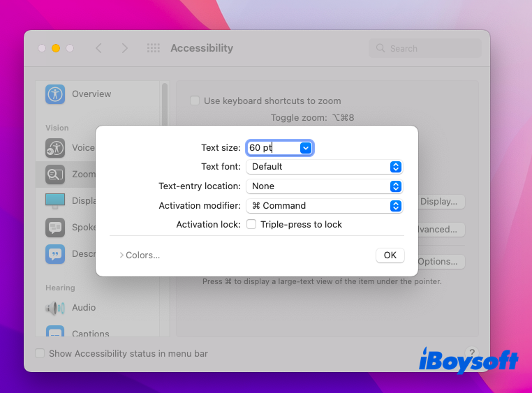
Task: Enable Triple-press to lock checkbox
Action: tap(251, 225)
